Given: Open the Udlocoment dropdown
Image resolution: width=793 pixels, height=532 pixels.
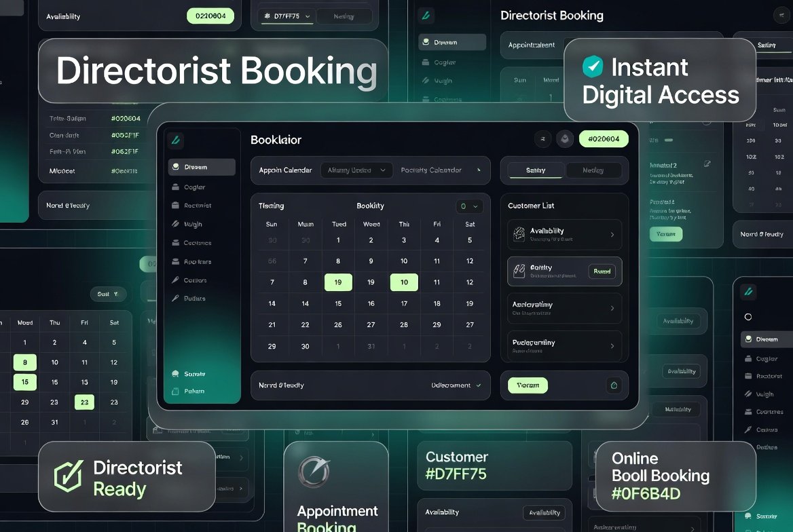Looking at the screenshot, I should coord(456,385).
